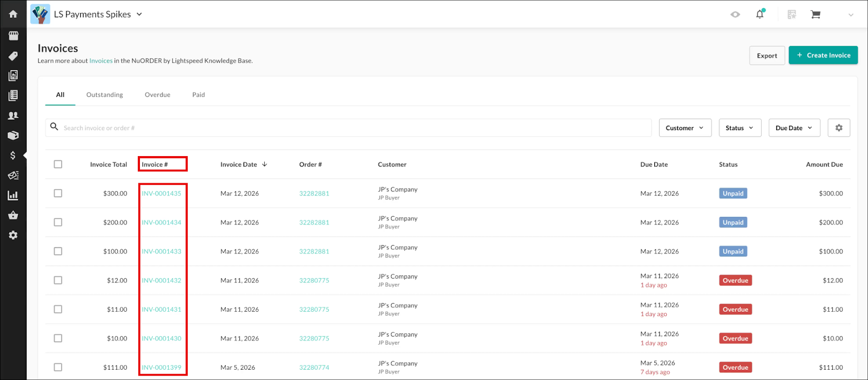This screenshot has width=868, height=380.
Task: Open the bar chart reports icon
Action: [13, 196]
